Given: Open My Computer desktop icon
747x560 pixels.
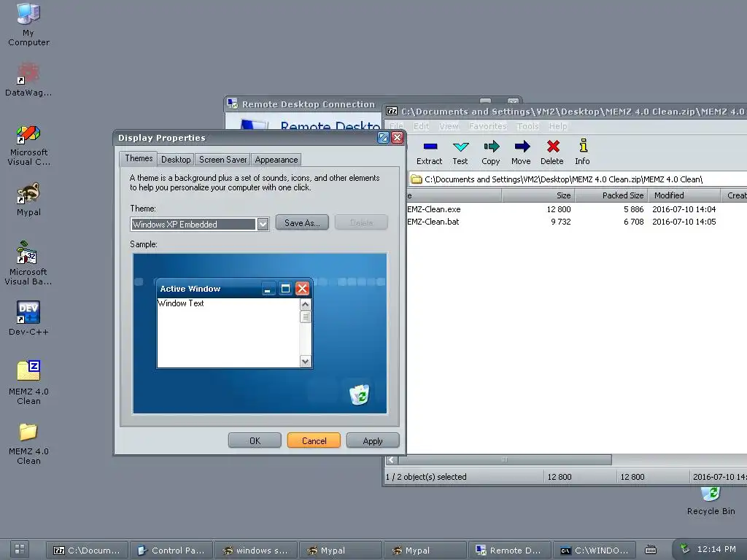Looking at the screenshot, I should [x=28, y=25].
